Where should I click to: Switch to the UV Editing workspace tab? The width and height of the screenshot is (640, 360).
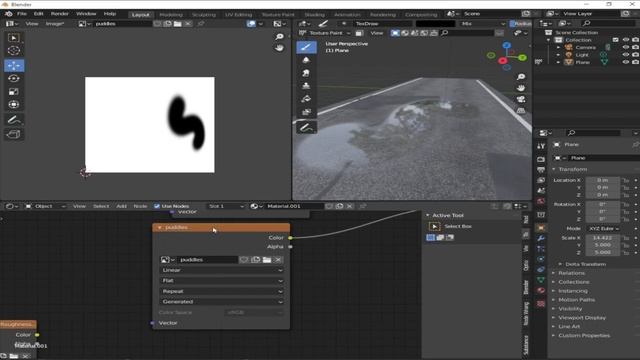coord(238,15)
